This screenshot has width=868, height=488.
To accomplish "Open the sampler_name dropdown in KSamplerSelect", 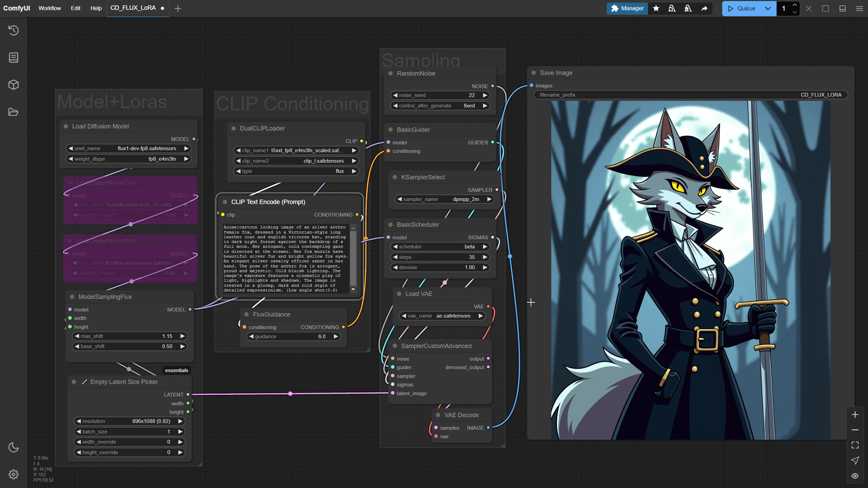I will tap(444, 199).
